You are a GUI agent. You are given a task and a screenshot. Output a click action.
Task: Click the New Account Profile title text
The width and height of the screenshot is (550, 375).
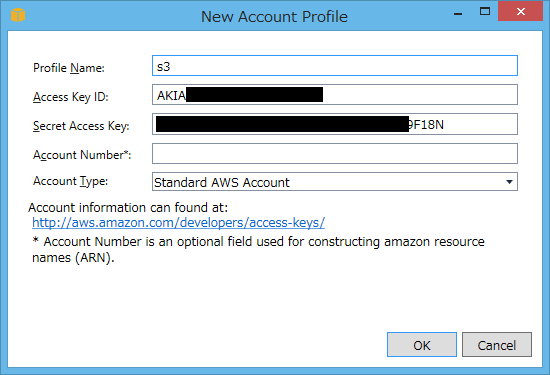pyautogui.click(x=274, y=16)
